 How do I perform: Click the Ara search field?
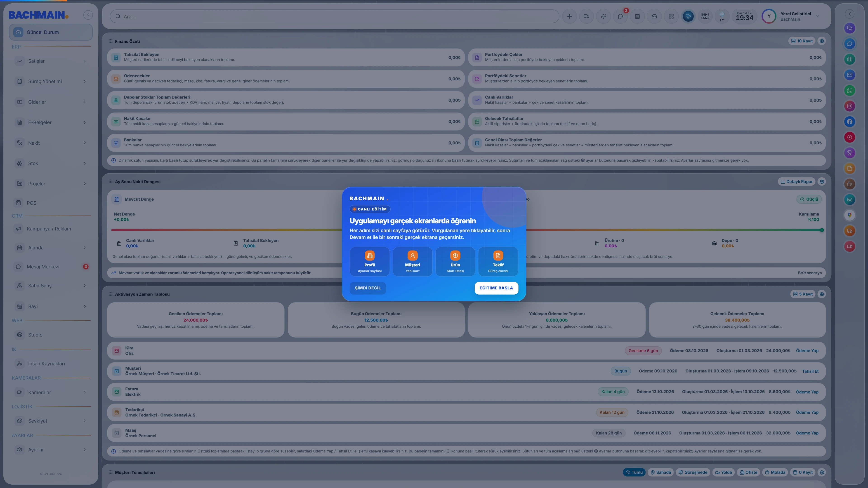coord(335,16)
